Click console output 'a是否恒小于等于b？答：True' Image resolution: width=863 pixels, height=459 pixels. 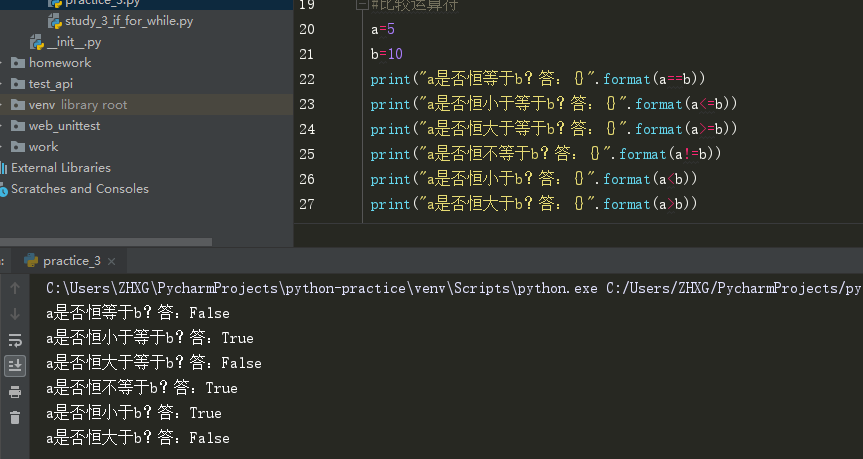tap(150, 338)
